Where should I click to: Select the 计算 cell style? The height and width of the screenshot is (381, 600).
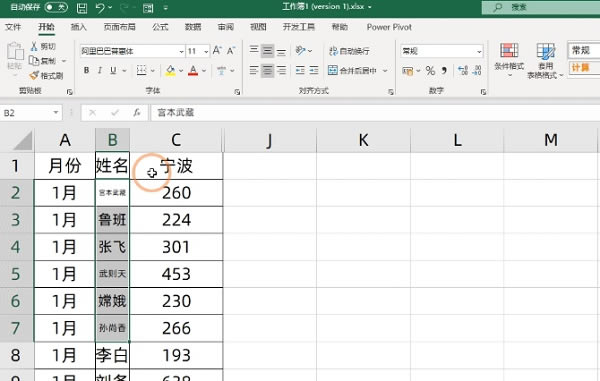584,68
